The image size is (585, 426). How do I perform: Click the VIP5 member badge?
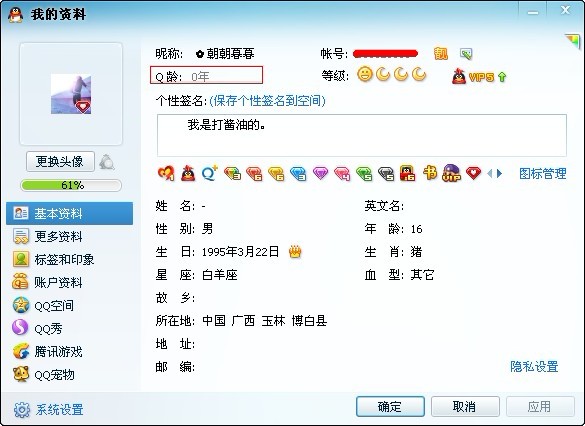[479, 76]
